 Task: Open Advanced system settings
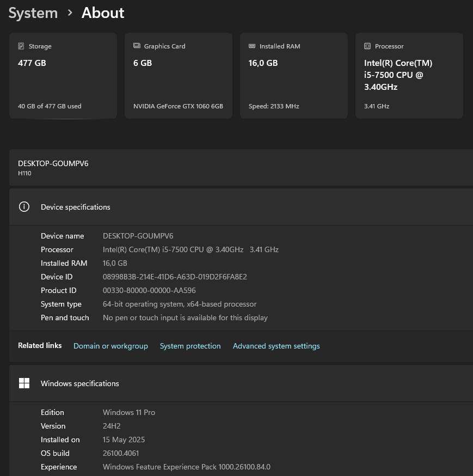[x=276, y=346]
